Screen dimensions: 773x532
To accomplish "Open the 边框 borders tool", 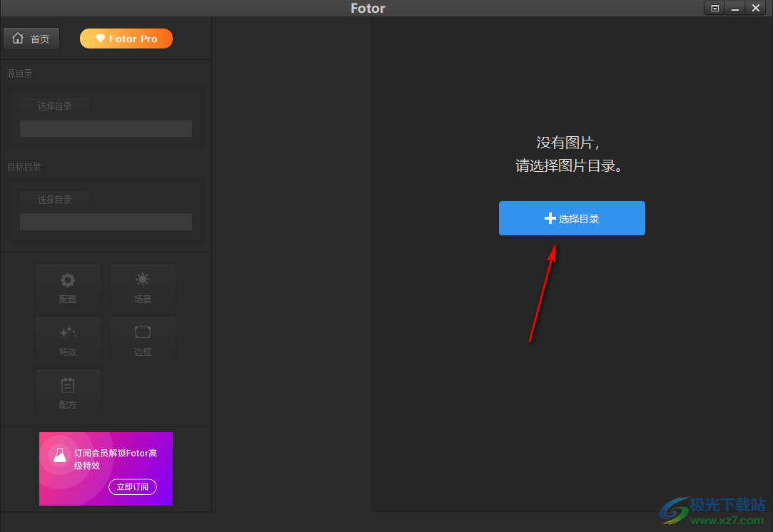I will coord(143,340).
